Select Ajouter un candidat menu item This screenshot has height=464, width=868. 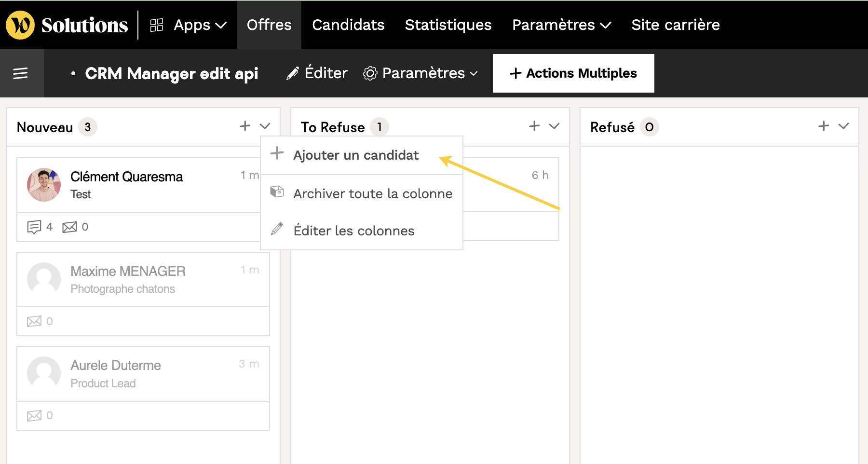(356, 155)
